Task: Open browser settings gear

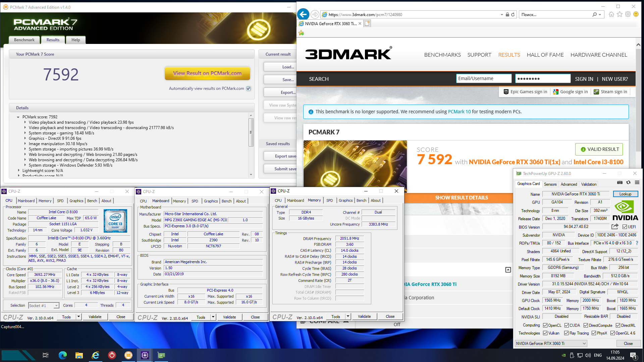Action: 628,14
